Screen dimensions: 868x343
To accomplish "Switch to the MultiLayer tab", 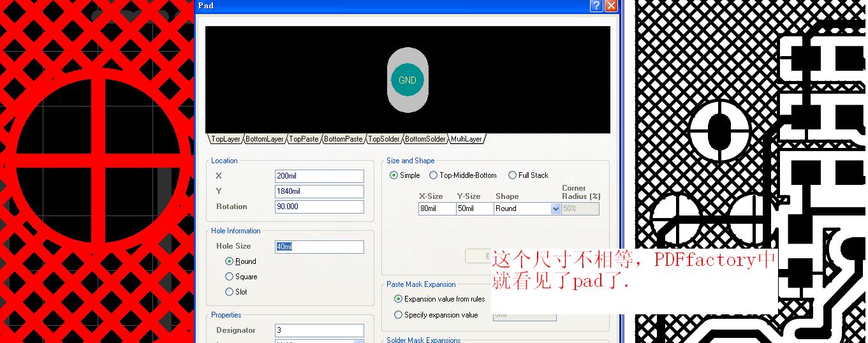I will click(467, 138).
